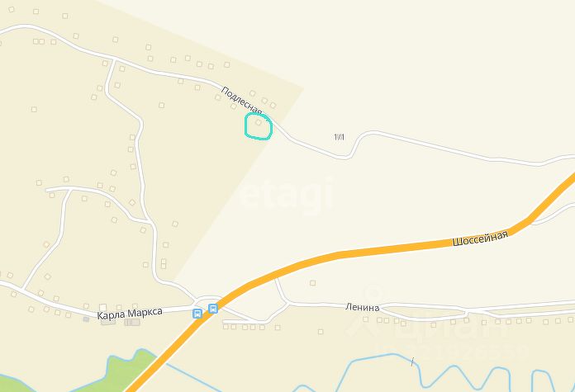Click the Ленина street label
This screenshot has width=575, height=392.
coord(363,307)
